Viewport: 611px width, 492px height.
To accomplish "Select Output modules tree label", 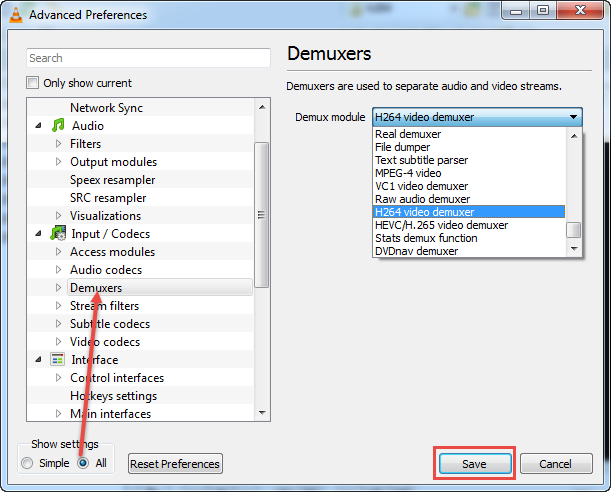I will click(113, 162).
